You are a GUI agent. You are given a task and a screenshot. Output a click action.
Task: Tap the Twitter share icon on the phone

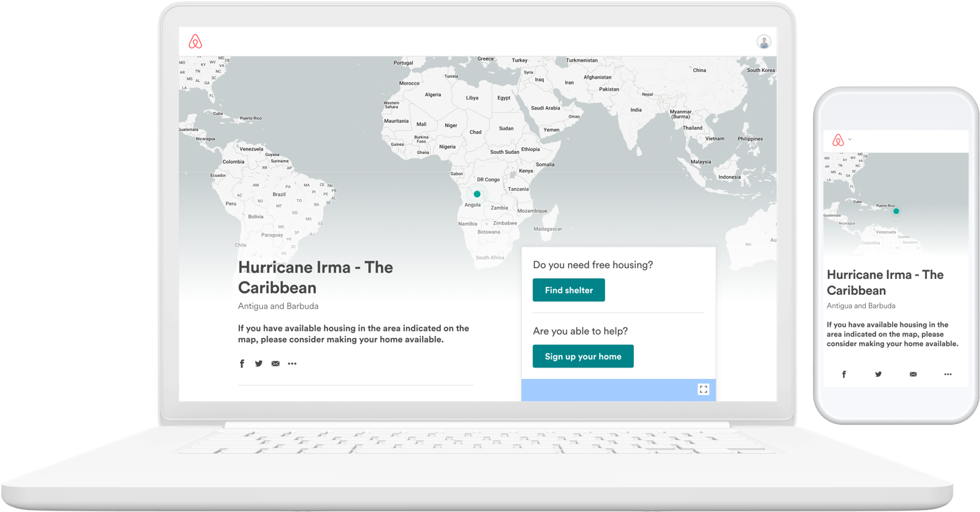pos(879,374)
